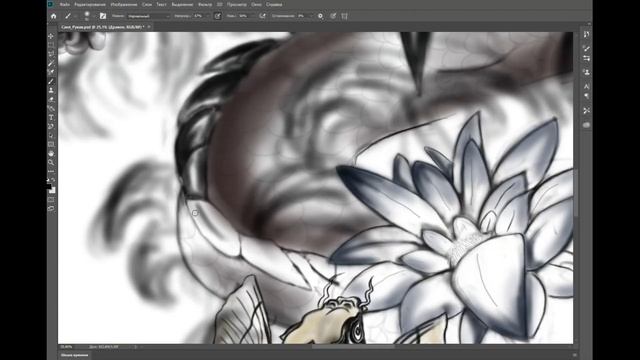This screenshot has height=360, width=640.
Task: Toggle the Brush Settings panel icon in options bar
Action: click(103, 16)
